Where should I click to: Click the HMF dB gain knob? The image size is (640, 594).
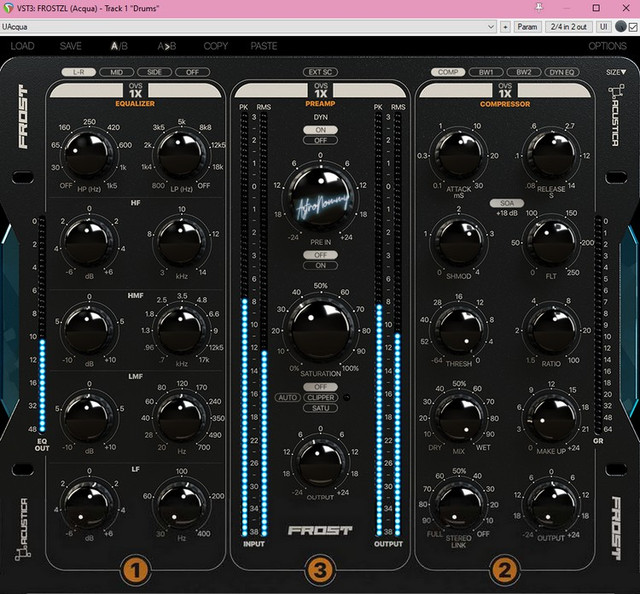[x=89, y=329]
